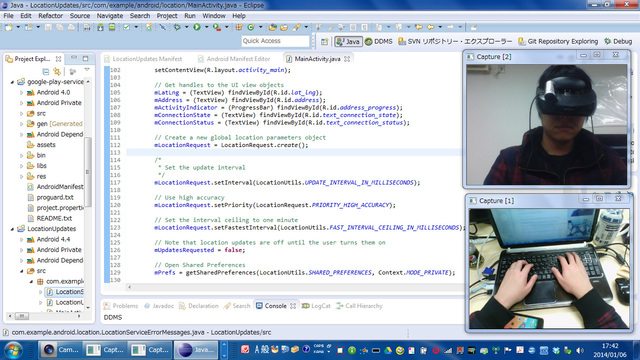The image size is (640, 360).
Task: Open dropdown next to External Tools icon
Action: 226,27
